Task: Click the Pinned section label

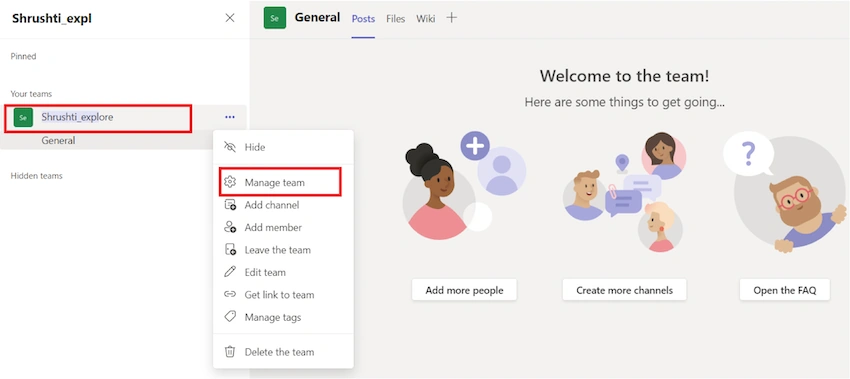Action: pyautogui.click(x=23, y=56)
